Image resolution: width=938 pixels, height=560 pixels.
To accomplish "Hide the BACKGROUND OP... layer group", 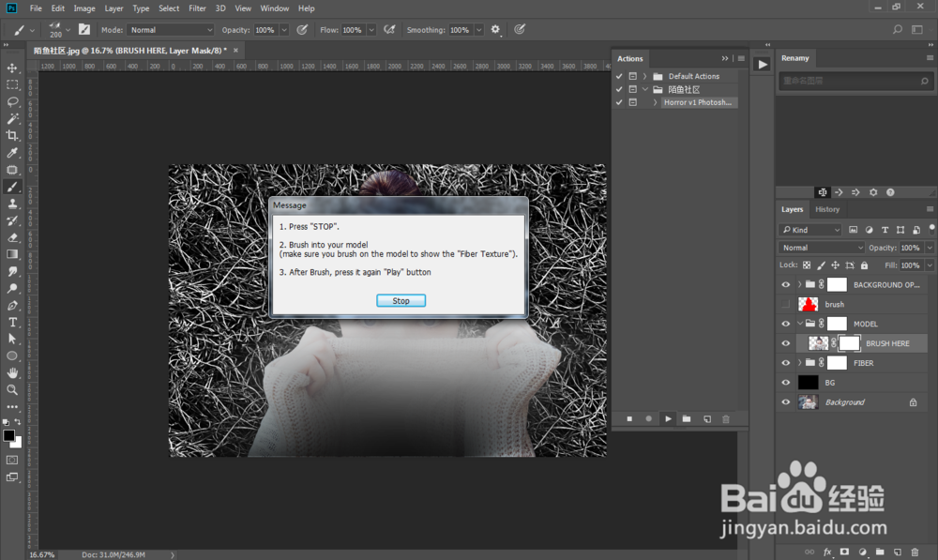I will (786, 285).
